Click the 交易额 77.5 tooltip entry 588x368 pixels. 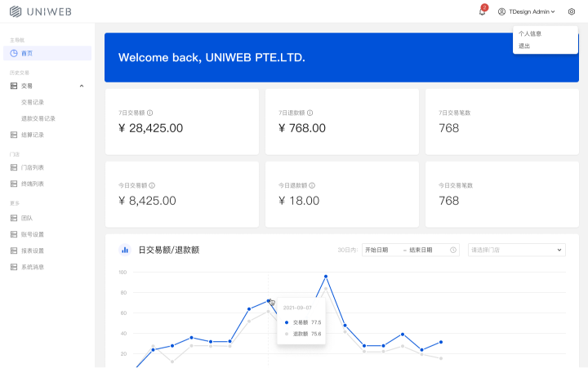point(303,322)
